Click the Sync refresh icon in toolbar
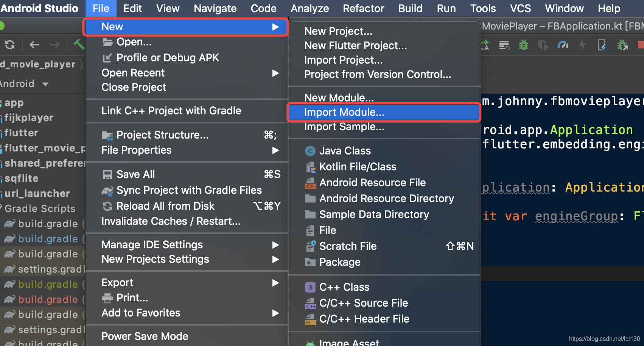Image resolution: width=644 pixels, height=346 pixels. [10, 45]
